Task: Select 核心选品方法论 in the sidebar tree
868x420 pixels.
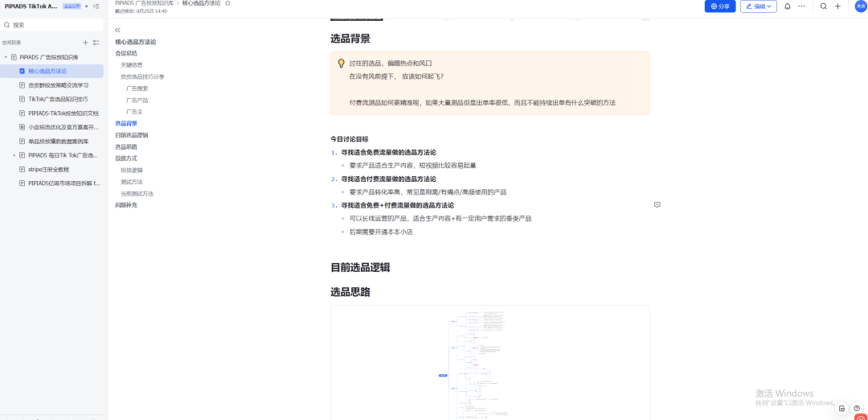Action: click(x=52, y=71)
